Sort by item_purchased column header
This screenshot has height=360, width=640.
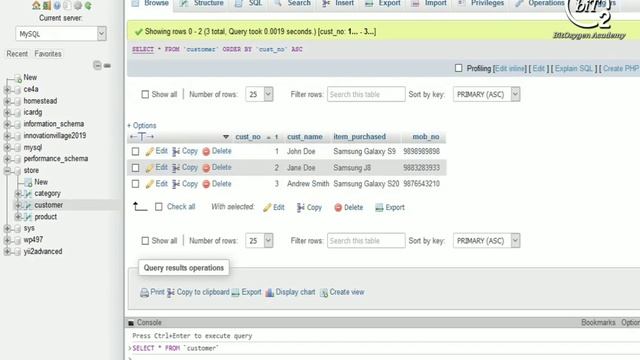[360, 137]
